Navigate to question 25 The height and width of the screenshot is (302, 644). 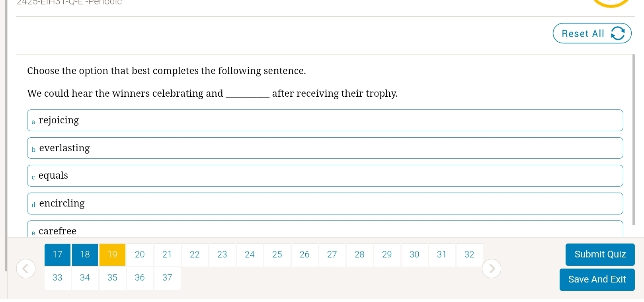click(x=277, y=255)
